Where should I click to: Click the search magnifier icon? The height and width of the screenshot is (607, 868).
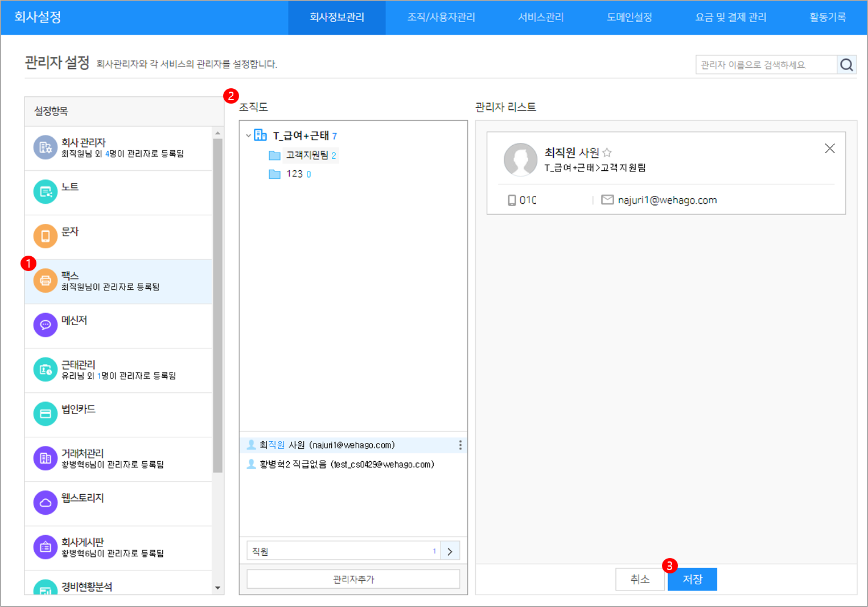[x=846, y=65]
